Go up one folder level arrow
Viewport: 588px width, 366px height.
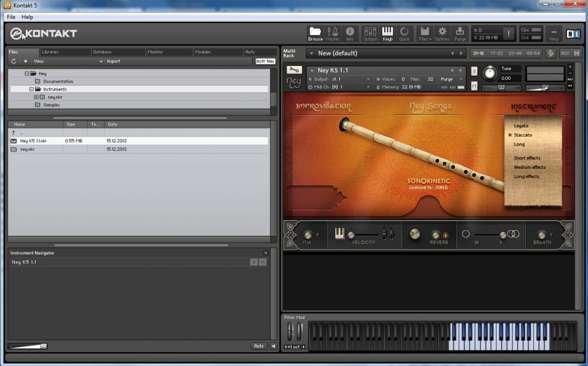pos(14,133)
